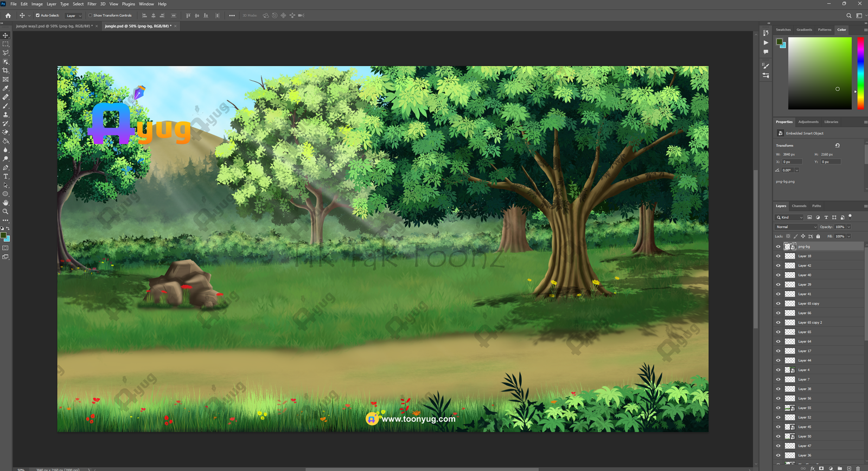The image size is (868, 471).
Task: Click the lock all layers padlock icon
Action: 818,236
